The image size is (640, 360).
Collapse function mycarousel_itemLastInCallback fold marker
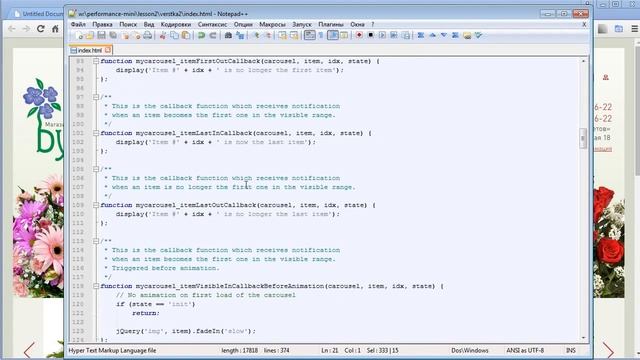(96, 133)
